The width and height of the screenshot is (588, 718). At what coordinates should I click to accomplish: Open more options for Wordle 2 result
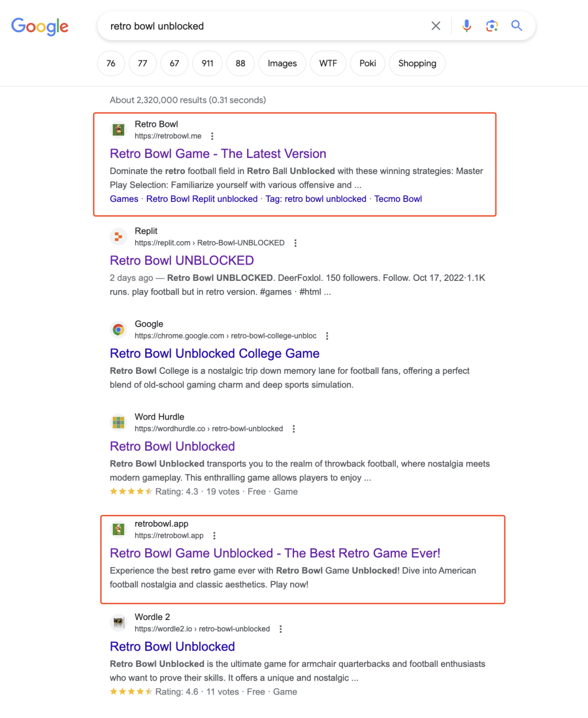281,629
